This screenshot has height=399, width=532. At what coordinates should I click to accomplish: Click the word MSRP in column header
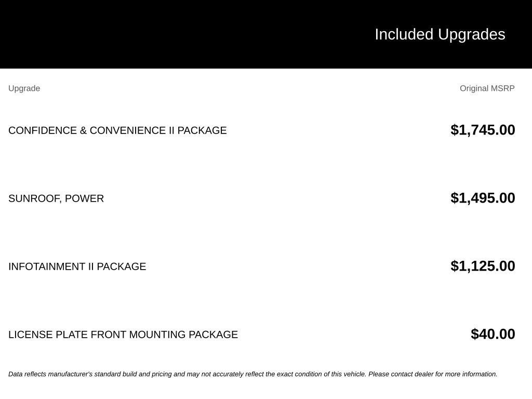click(x=503, y=88)
